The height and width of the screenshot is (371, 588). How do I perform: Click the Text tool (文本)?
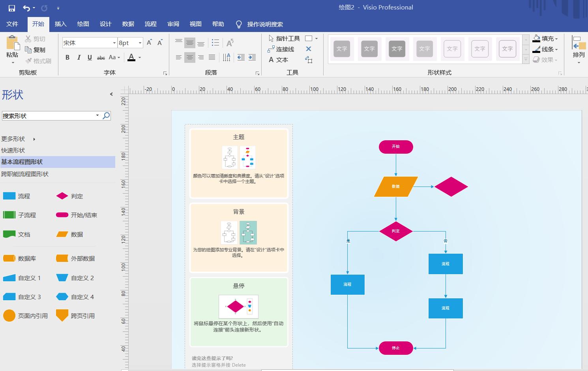[278, 60]
